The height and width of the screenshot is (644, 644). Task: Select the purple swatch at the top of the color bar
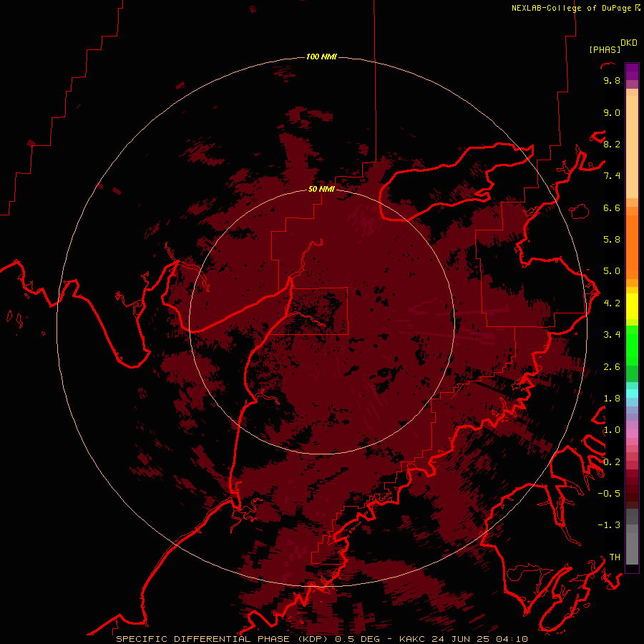(x=632, y=72)
